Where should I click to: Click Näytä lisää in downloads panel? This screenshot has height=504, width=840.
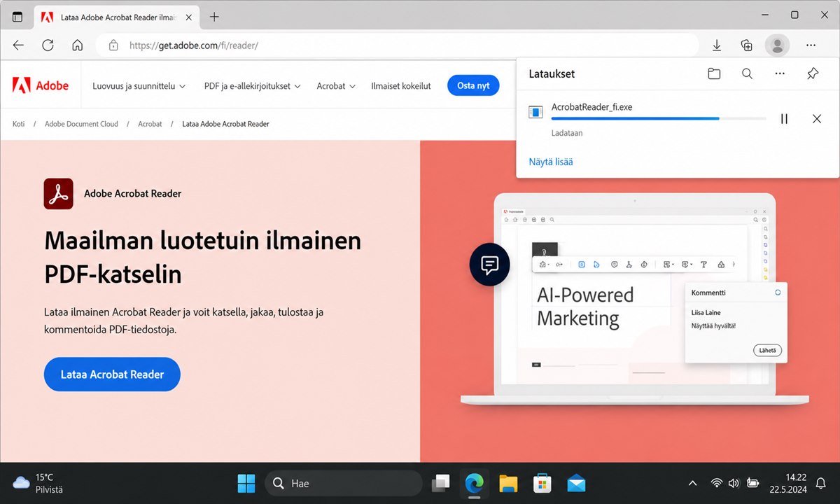[551, 162]
